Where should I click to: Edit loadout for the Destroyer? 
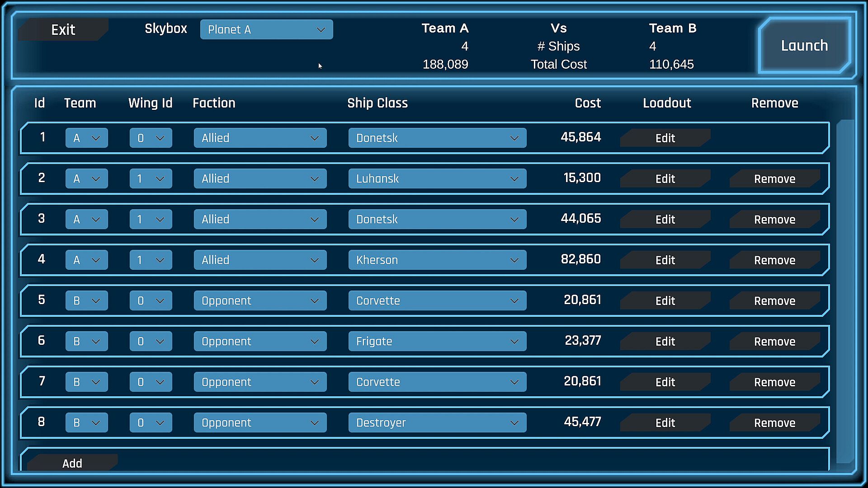[x=665, y=422]
